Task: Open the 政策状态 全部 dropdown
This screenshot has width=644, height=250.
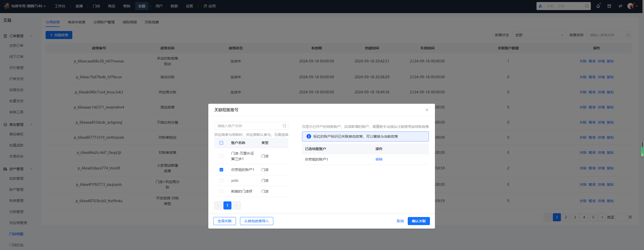Action: click(x=539, y=35)
